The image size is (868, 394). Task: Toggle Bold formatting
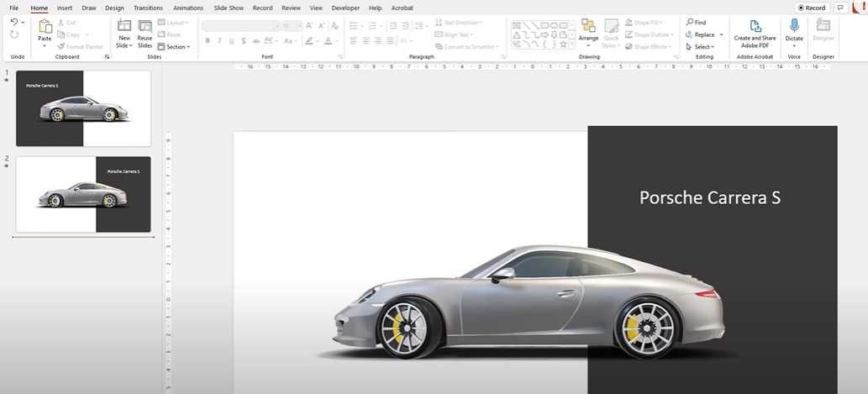tap(208, 41)
